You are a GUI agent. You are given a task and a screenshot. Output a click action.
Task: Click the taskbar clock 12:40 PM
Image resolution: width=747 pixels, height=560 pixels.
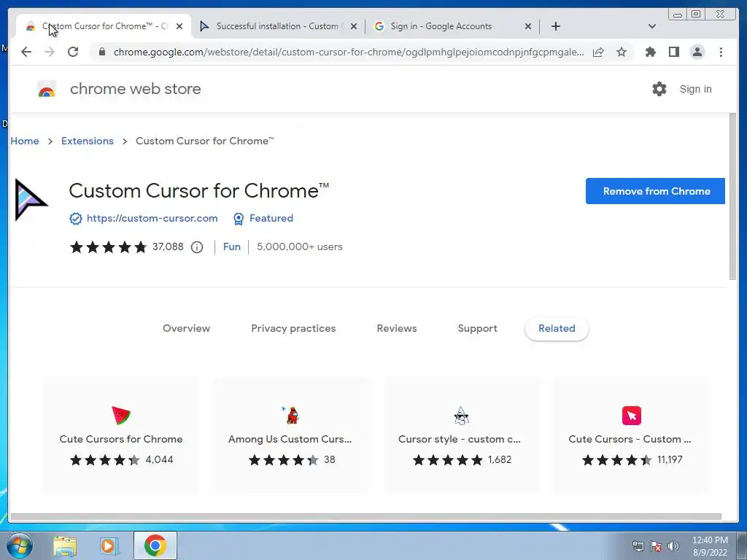710,546
